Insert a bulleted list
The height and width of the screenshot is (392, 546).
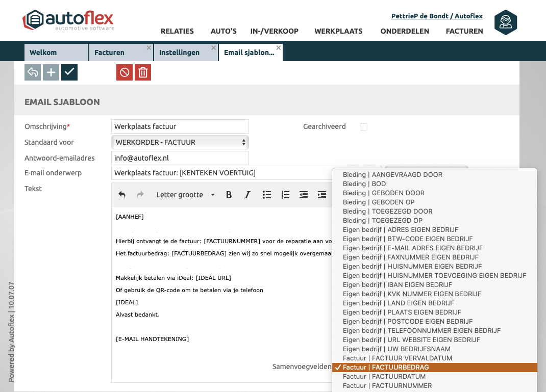267,195
